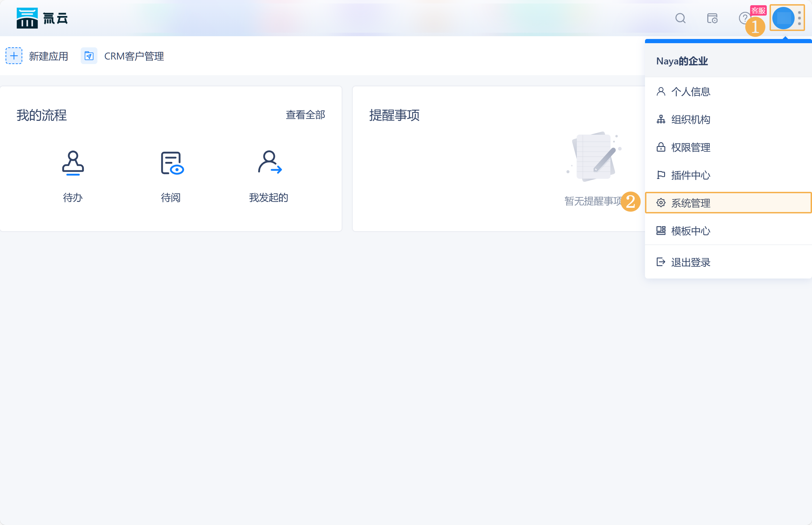The image size is (812, 525).
Task: Open the CRM客户管理 application
Action: 134,56
